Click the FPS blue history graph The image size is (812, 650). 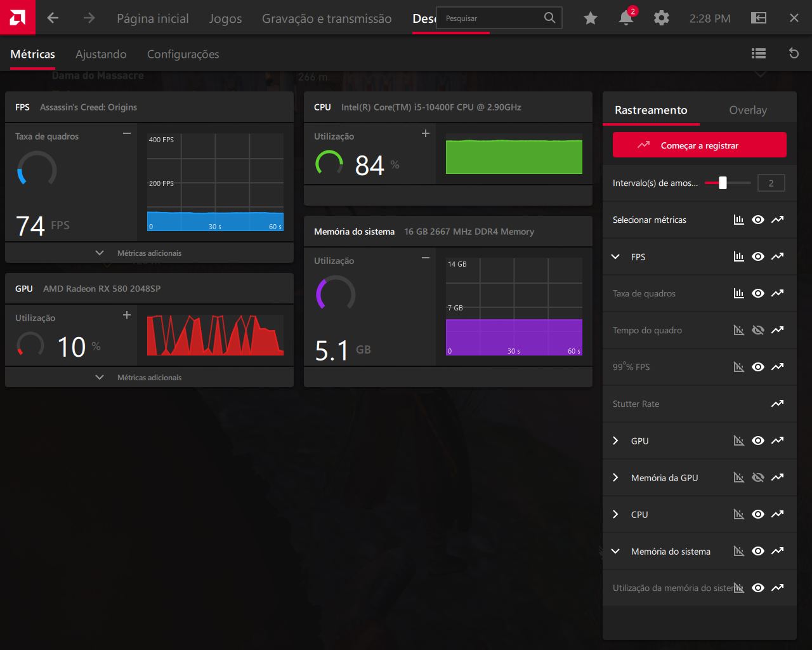point(215,182)
